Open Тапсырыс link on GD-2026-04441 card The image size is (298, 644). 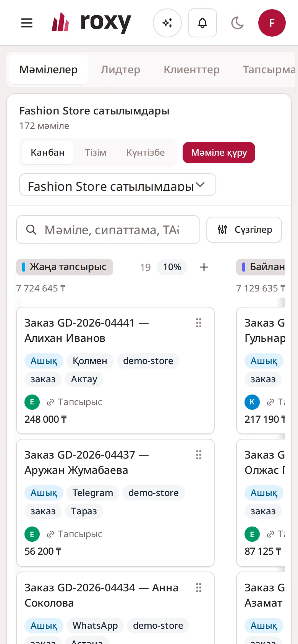(74, 402)
